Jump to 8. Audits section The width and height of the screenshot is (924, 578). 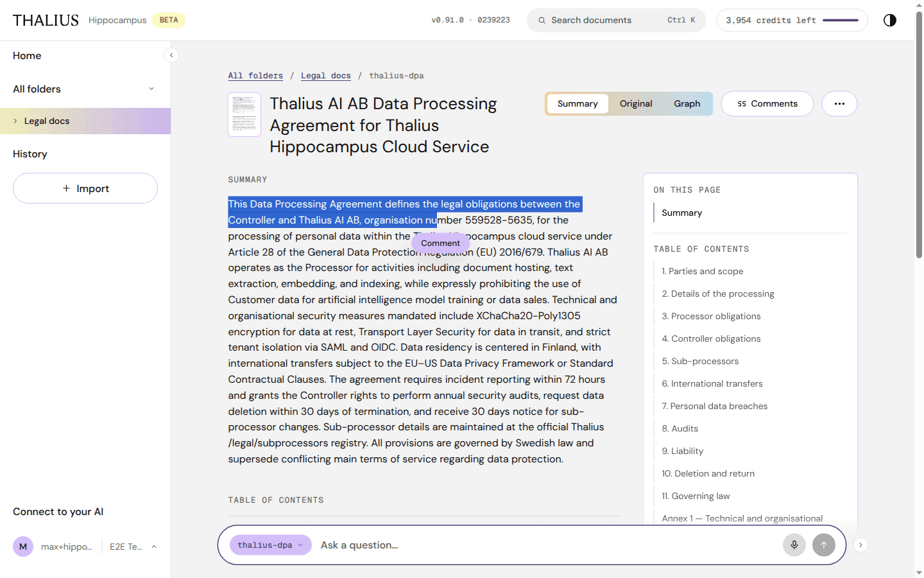pyautogui.click(x=680, y=429)
